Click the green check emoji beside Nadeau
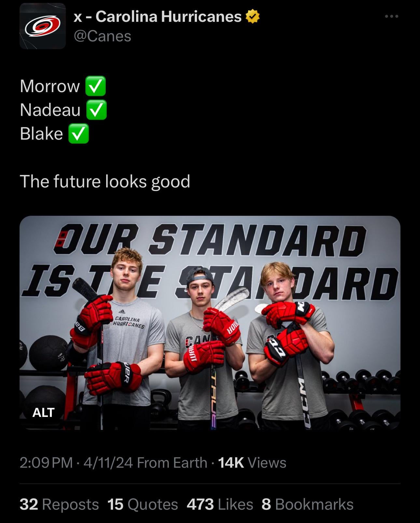This screenshot has height=523, width=420. coord(96,110)
